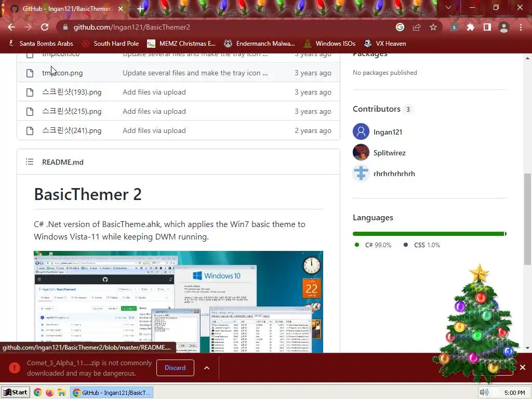Click file icon beside 스크린샷(193).png

click(30, 92)
